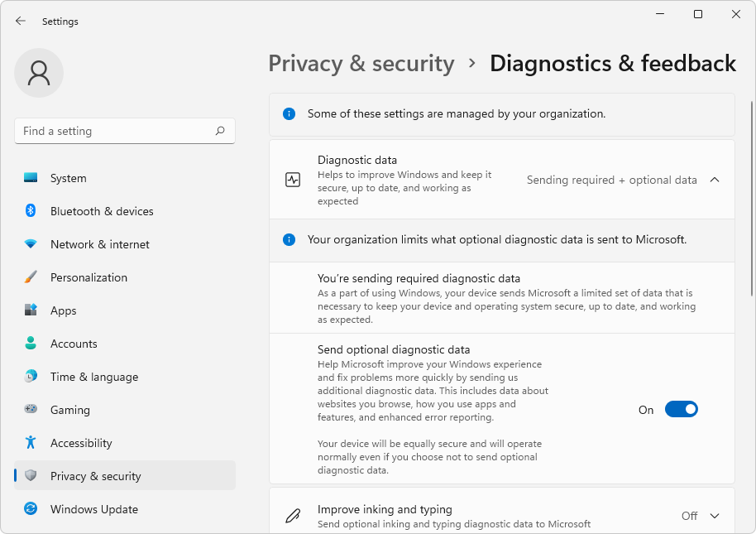Click the Diagnostic data heartbeat icon
The width and height of the screenshot is (756, 534).
(x=293, y=179)
